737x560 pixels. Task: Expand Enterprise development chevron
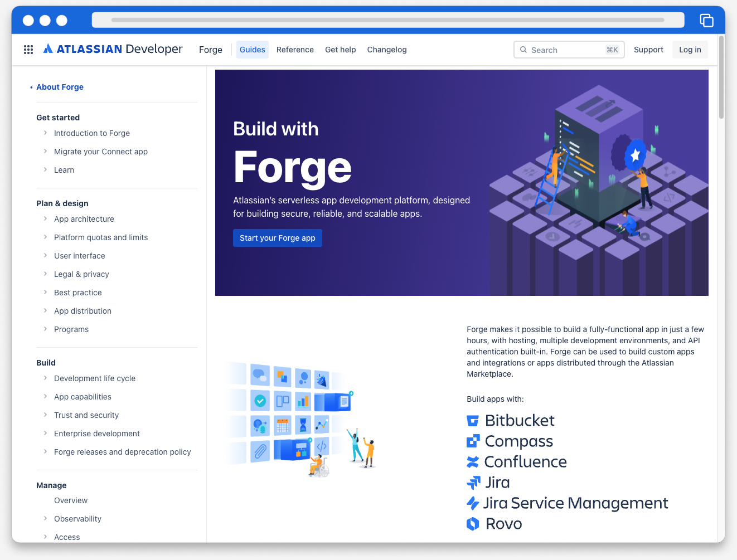coord(45,433)
